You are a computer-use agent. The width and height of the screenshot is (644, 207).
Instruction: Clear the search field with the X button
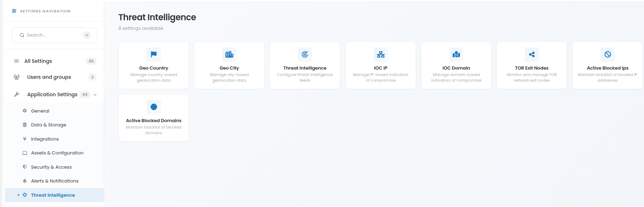coord(87,35)
